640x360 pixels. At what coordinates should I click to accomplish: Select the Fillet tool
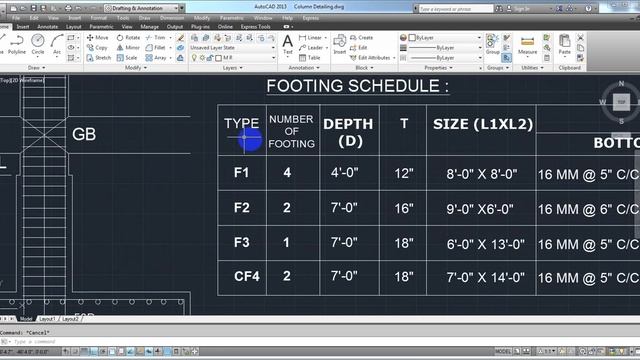click(156, 48)
